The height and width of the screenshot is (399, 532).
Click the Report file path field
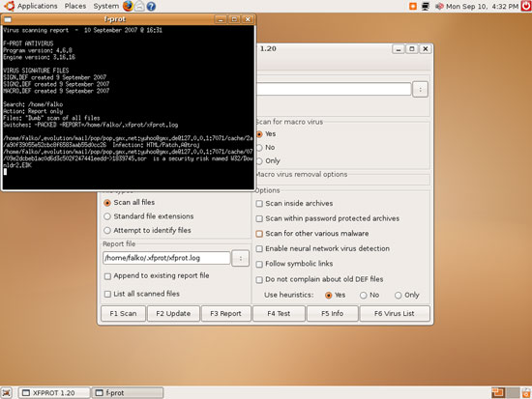tap(166, 258)
